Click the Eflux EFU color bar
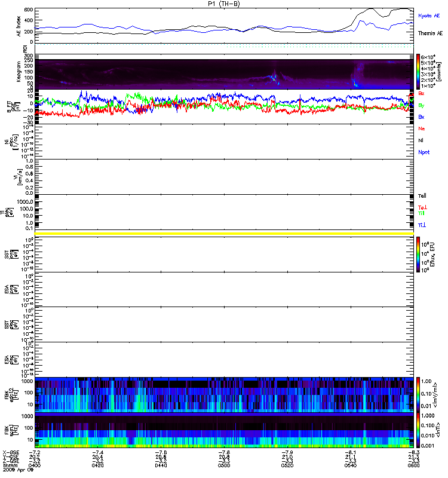This screenshot has width=448, height=478. [x=418, y=255]
